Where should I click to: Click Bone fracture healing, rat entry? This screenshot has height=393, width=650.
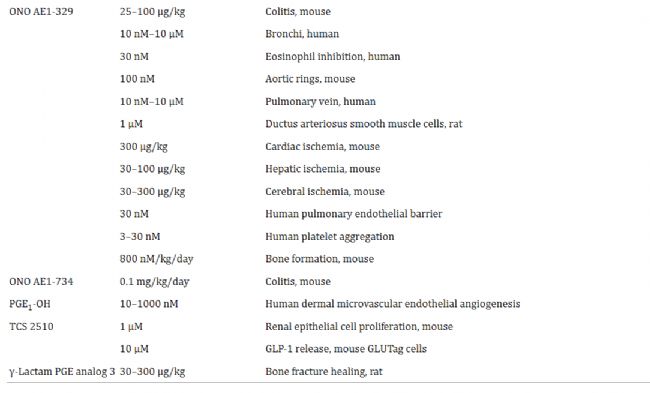pos(324,372)
